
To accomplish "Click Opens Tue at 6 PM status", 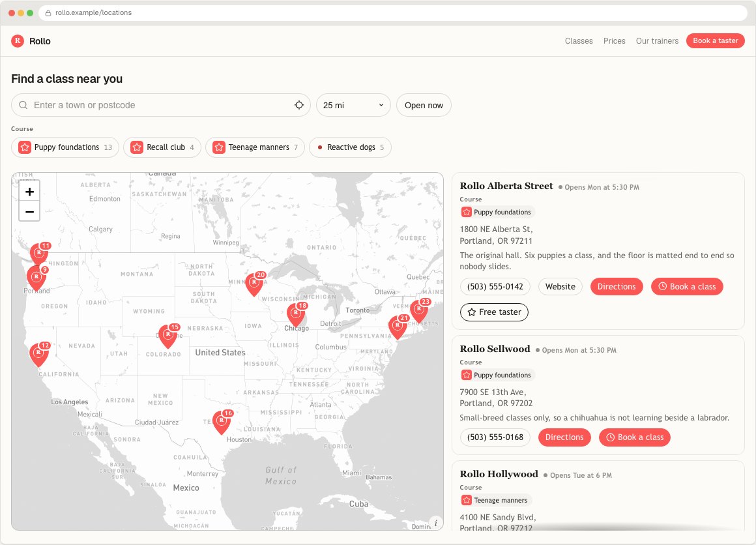I will (577, 475).
